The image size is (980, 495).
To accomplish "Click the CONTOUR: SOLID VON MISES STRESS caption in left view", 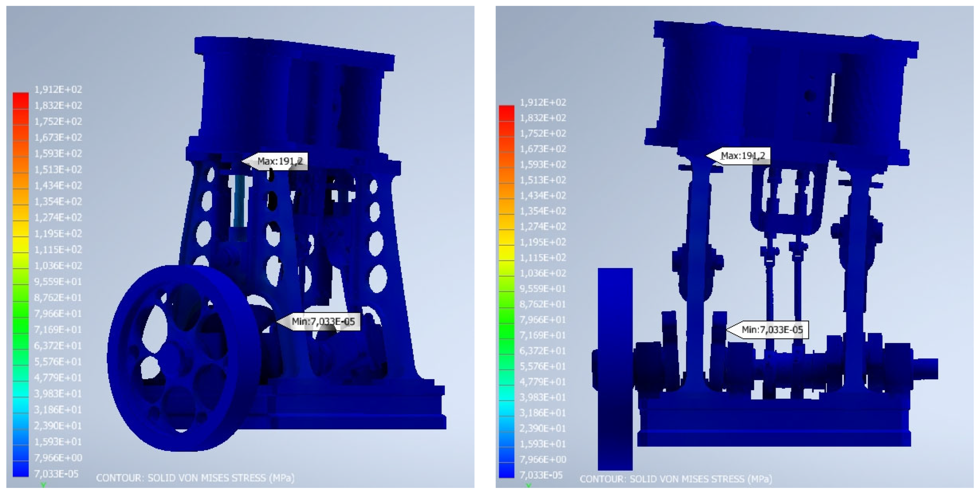I will click(195, 478).
